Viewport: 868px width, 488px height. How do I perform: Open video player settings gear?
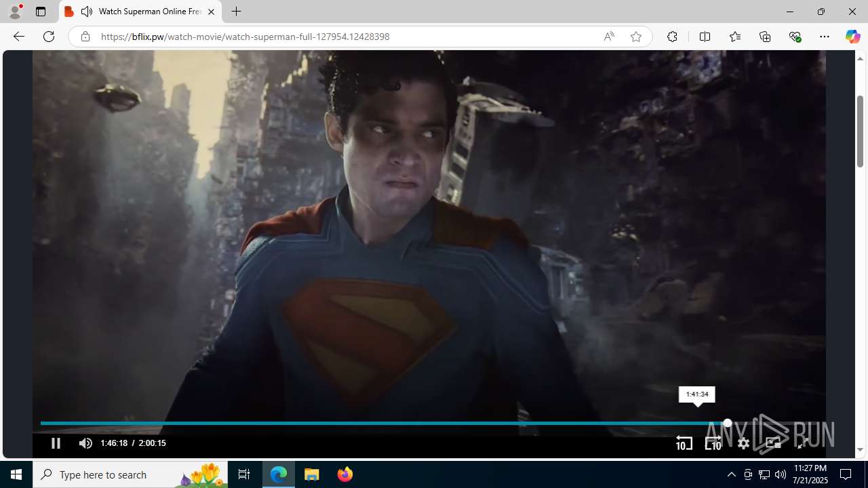(x=743, y=443)
